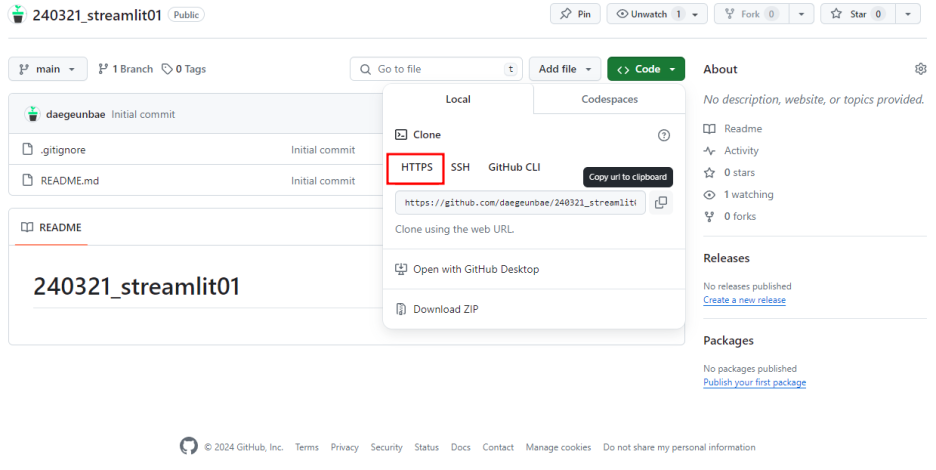Image resolution: width=936 pixels, height=470 pixels.
Task: Open Security footer link
Action: [386, 447]
